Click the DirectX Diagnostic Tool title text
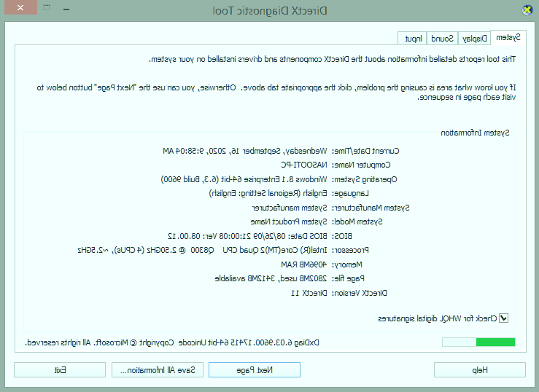The width and height of the screenshot is (539, 392). click(x=268, y=10)
